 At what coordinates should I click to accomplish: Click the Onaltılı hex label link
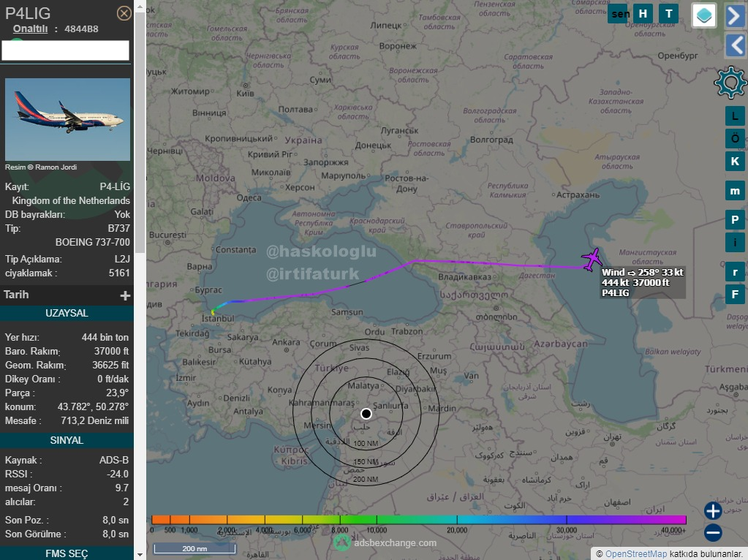30,29
